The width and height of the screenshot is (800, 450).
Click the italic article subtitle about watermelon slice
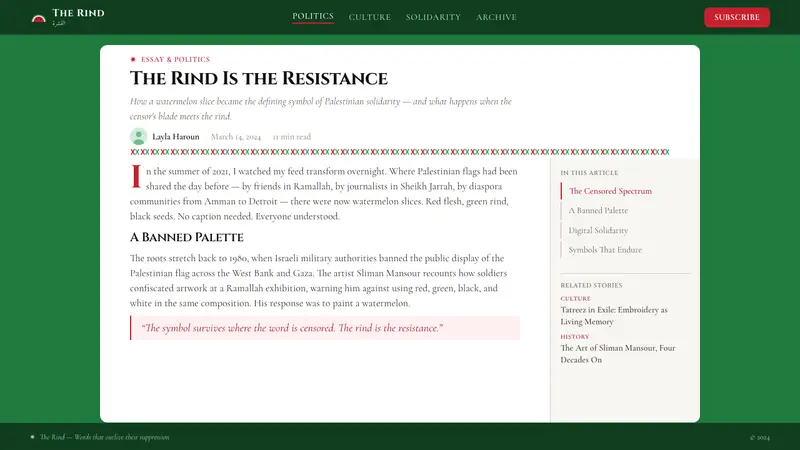320,109
